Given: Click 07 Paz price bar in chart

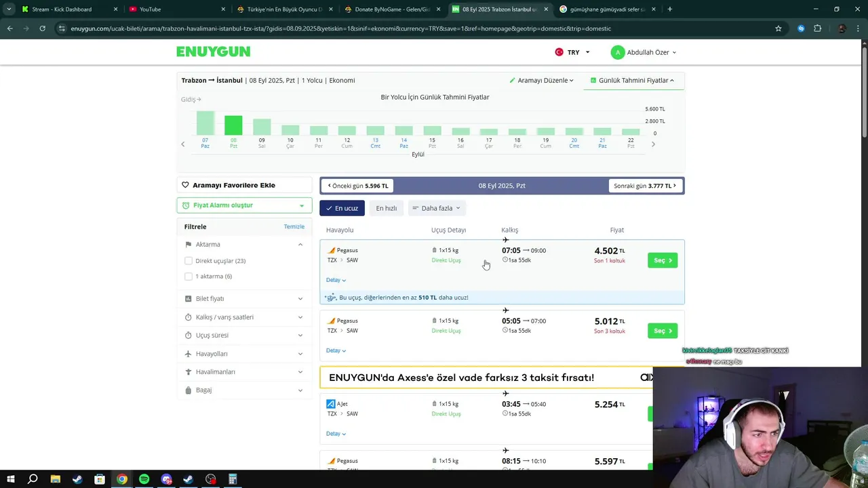Looking at the screenshot, I should 205,123.
